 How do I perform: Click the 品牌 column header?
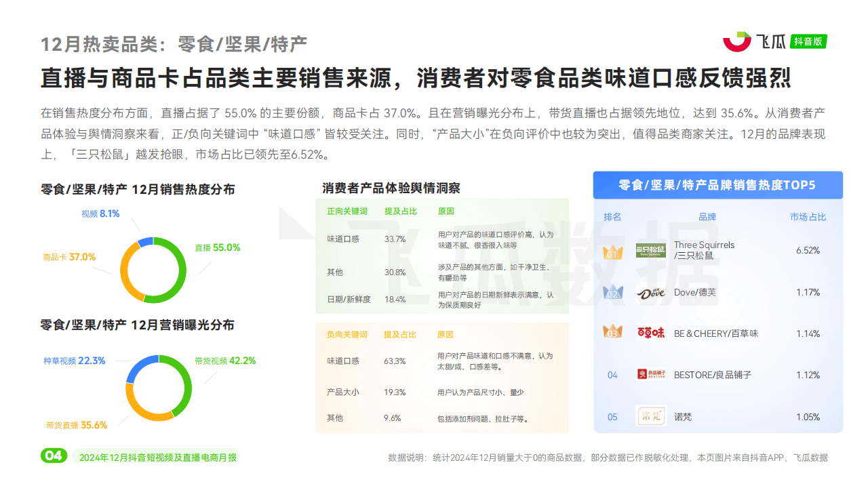[x=707, y=218]
